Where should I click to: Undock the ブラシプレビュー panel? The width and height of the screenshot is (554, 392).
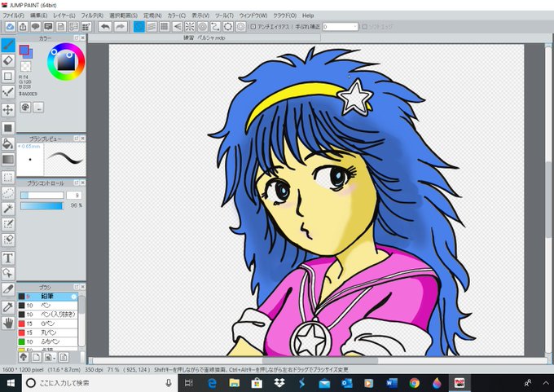[77, 139]
